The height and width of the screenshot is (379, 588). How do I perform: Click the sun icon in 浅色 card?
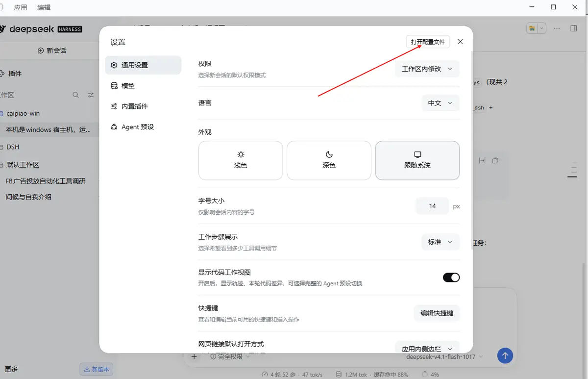241,154
